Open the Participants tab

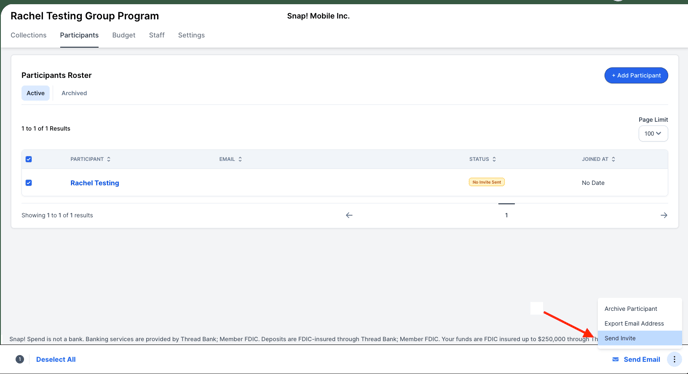79,35
